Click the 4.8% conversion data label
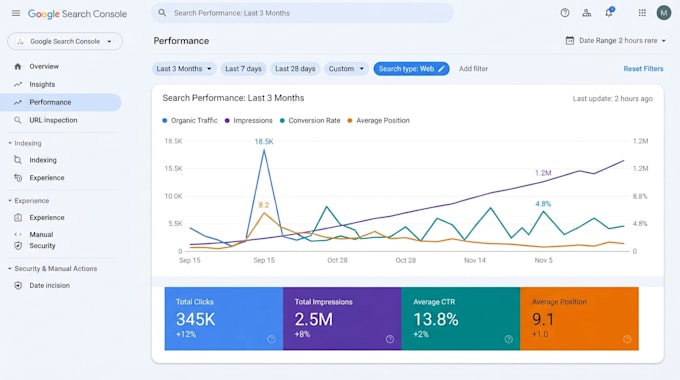This screenshot has width=680, height=380. point(543,203)
